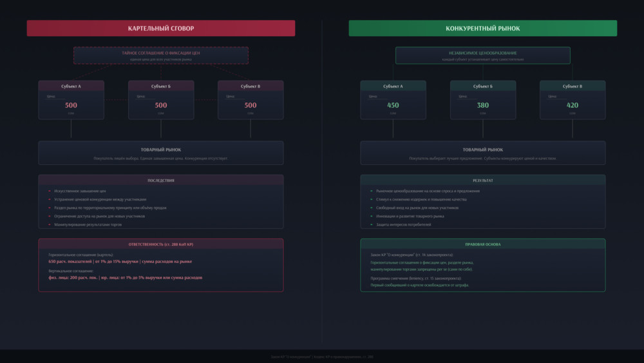
Task: Click competitive Субъект Б card priced 380
Action: [482, 101]
